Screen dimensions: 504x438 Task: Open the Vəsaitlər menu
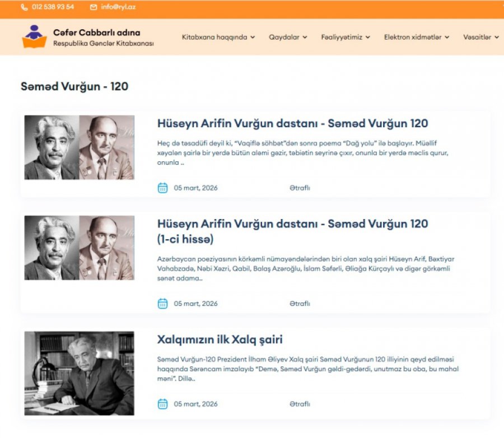click(x=481, y=37)
